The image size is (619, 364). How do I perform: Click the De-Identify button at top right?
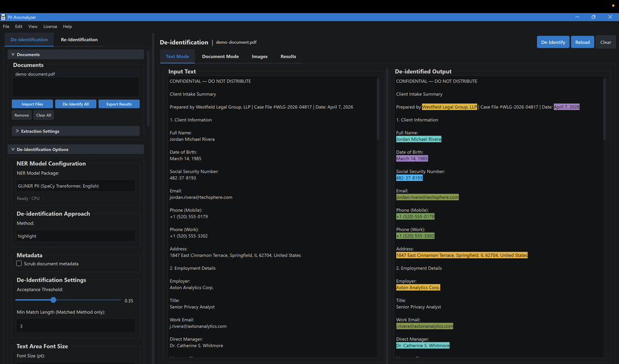pyautogui.click(x=553, y=42)
